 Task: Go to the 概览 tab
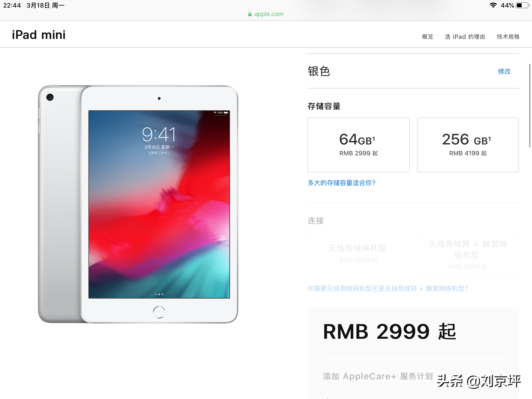pyautogui.click(x=428, y=37)
